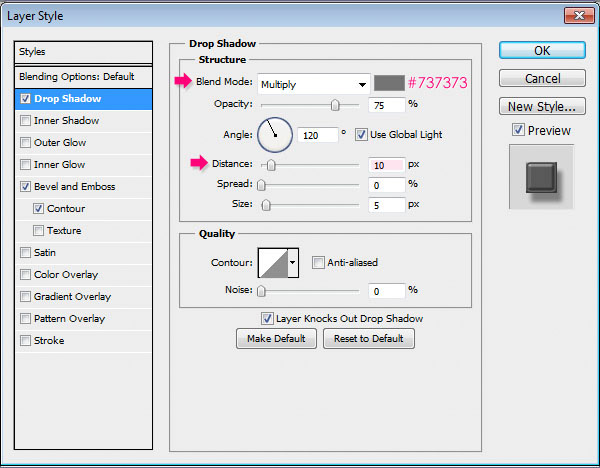Viewport: 600px width, 468px height.
Task: Click the Size slider handle
Action: [x=266, y=205]
